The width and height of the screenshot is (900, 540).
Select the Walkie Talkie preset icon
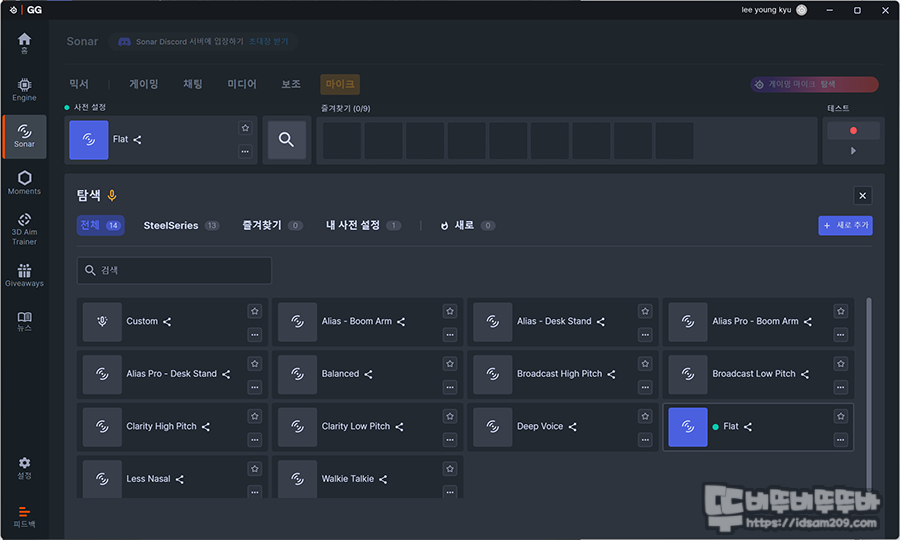[x=297, y=479]
